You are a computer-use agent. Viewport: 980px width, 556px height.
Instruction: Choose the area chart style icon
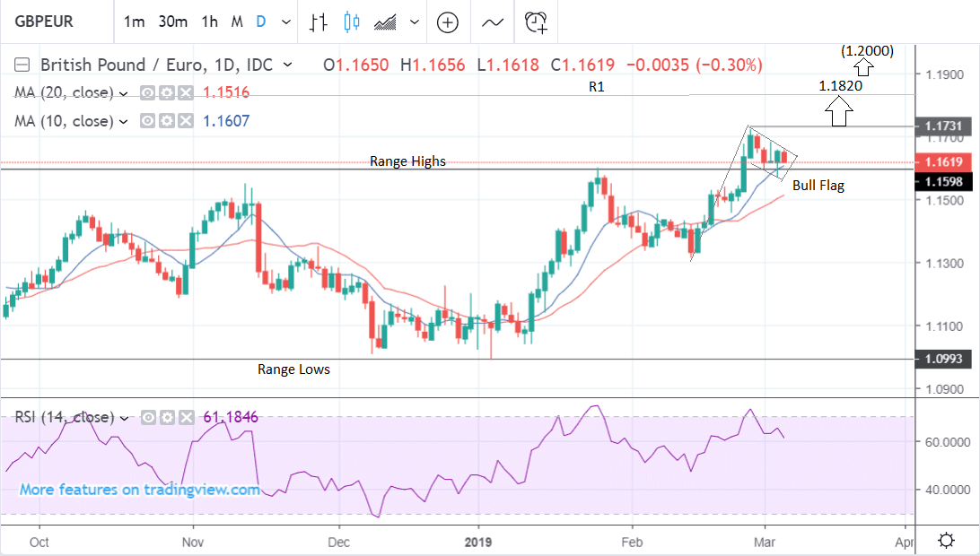[x=386, y=22]
